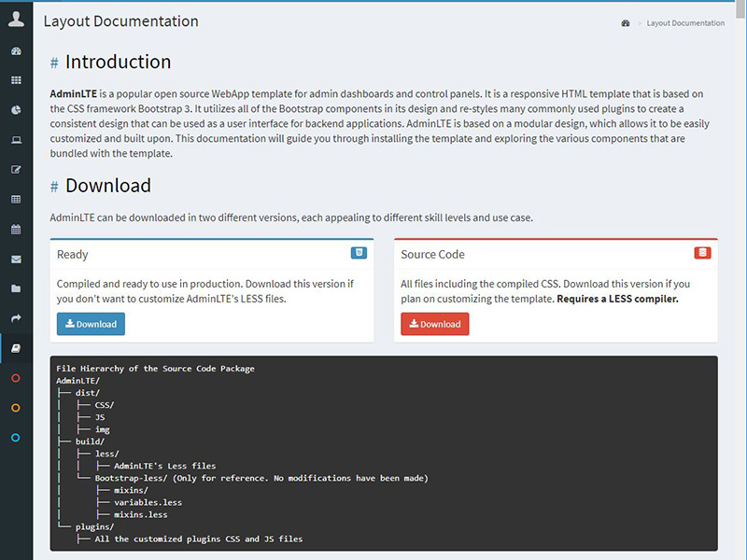Click the "Ready" box title
This screenshot has height=560, width=747.
pos(73,254)
